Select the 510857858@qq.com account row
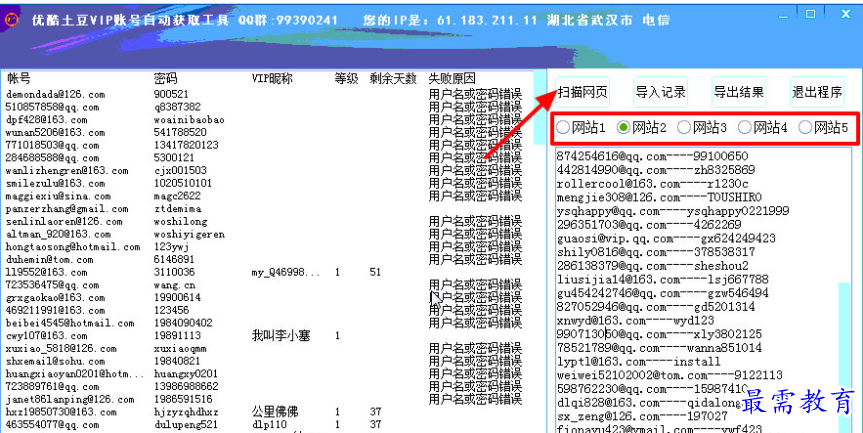 (264, 107)
